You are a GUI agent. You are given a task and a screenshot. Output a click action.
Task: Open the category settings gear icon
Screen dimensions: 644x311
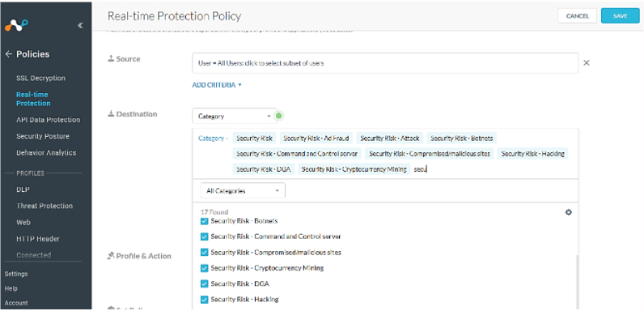click(x=569, y=212)
